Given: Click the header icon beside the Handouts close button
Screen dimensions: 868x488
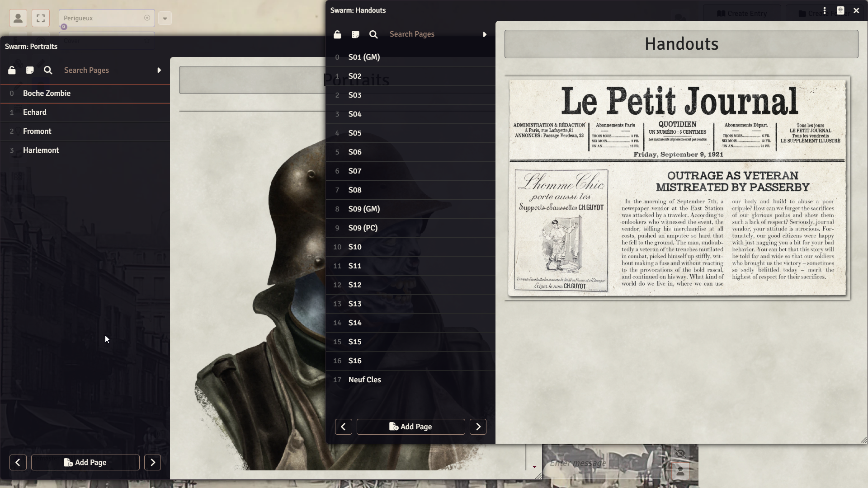Looking at the screenshot, I should (x=840, y=10).
